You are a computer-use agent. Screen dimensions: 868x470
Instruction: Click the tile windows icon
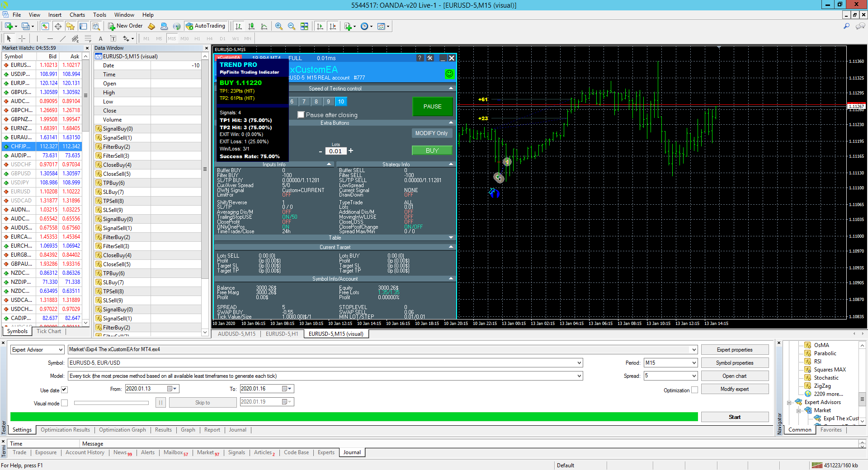tap(304, 26)
